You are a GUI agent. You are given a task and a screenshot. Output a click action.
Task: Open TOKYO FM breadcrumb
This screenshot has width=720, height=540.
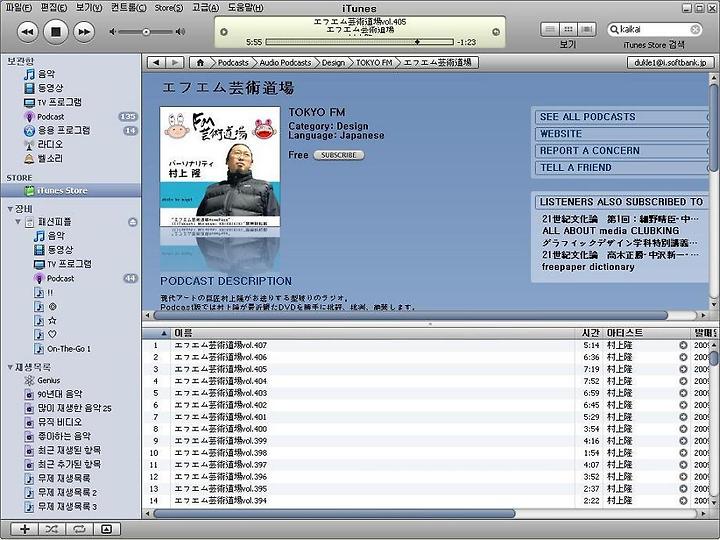374,62
